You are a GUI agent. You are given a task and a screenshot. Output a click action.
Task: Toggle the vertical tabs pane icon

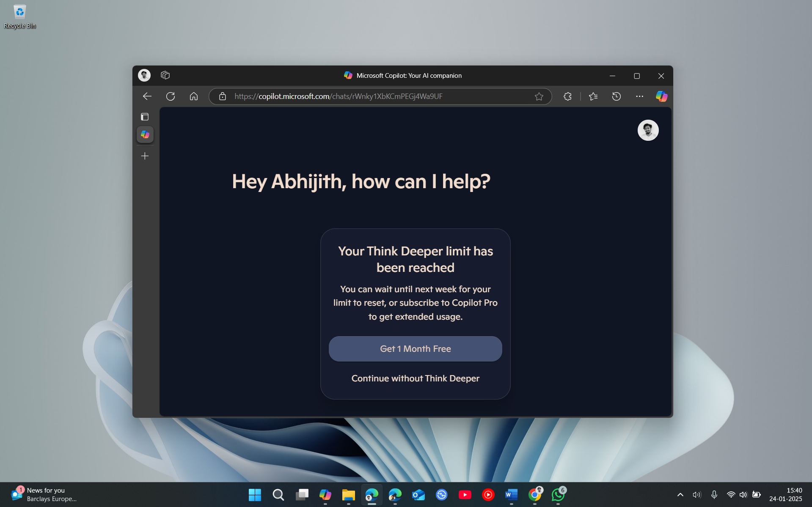click(145, 117)
